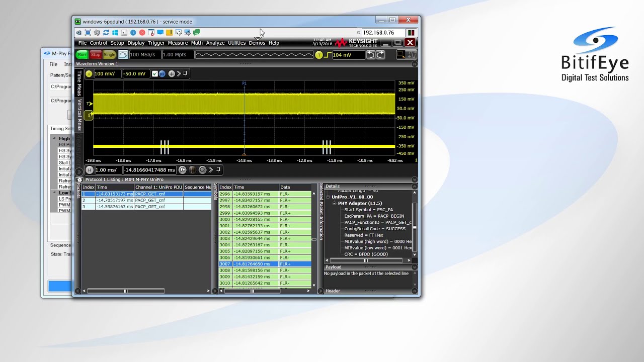Expand the Header panel chevron
This screenshot has width=644, height=362.
click(415, 291)
